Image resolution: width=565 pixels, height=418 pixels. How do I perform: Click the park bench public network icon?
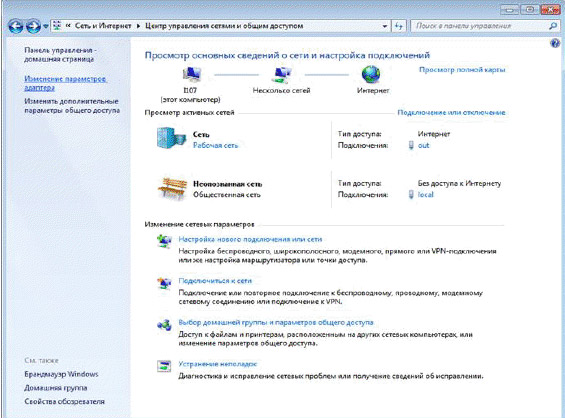[x=172, y=189]
